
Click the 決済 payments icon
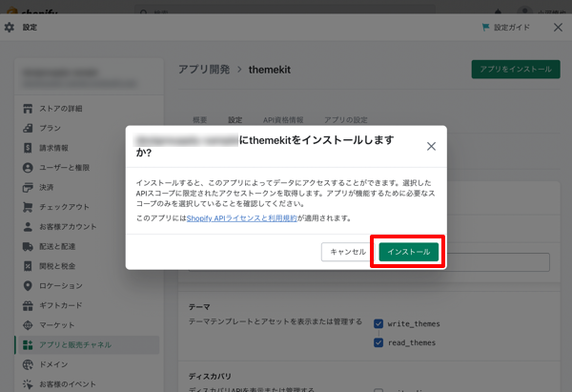point(28,187)
